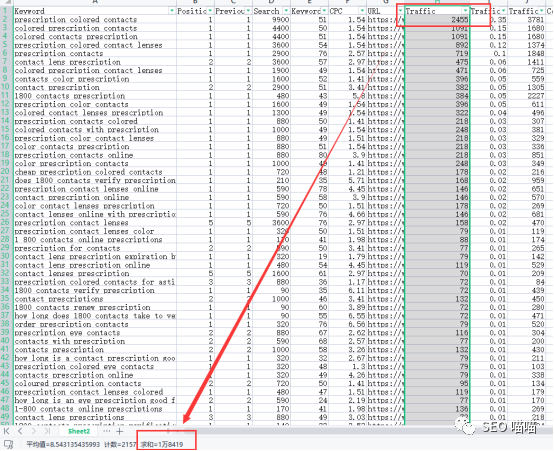Select traffic value 3781 in column J
The width and height of the screenshot is (554, 451).
pyautogui.click(x=527, y=19)
